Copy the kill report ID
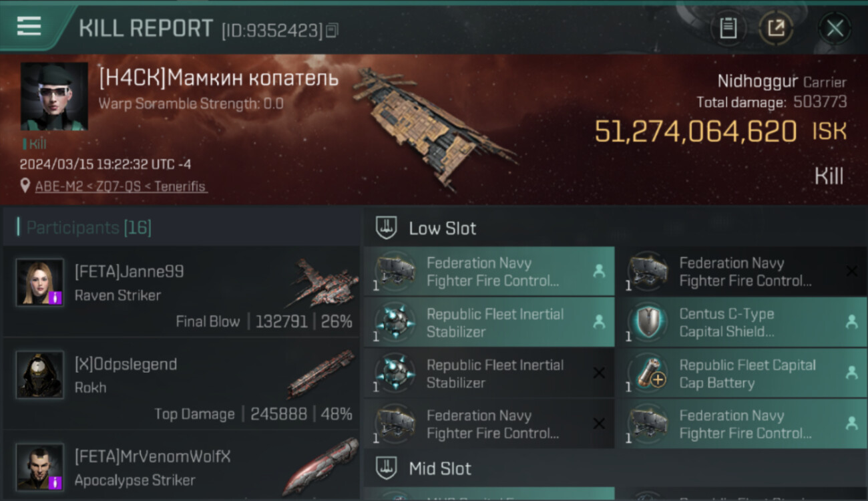This screenshot has width=868, height=501. pyautogui.click(x=333, y=30)
